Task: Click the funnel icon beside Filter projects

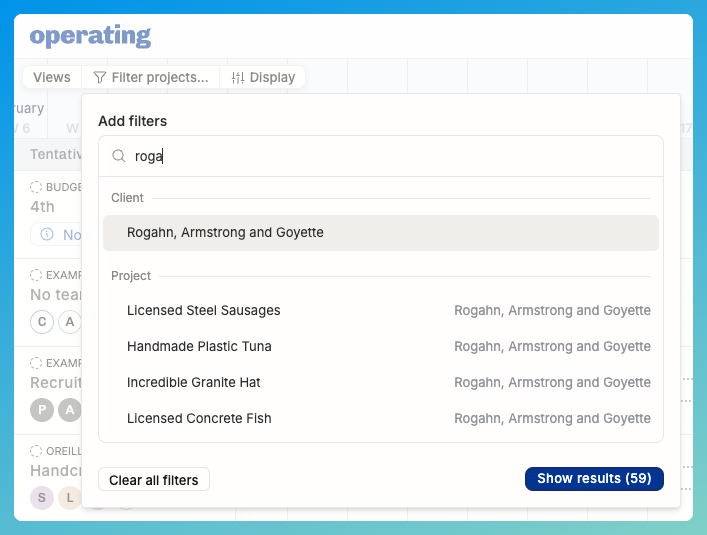Action: 100,77
